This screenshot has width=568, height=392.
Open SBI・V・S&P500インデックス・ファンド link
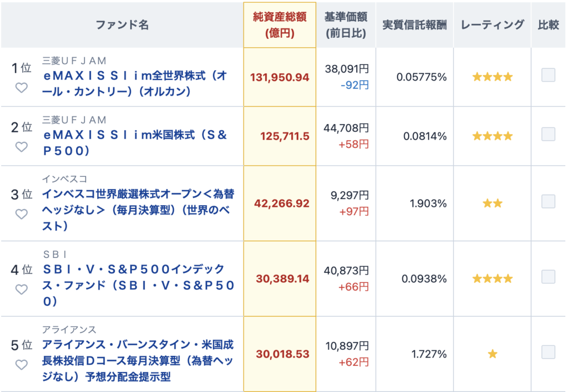pyautogui.click(x=138, y=285)
